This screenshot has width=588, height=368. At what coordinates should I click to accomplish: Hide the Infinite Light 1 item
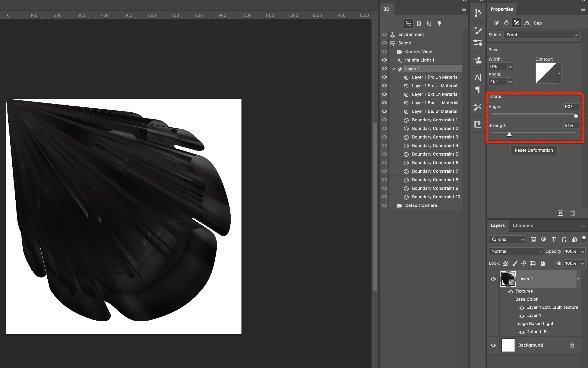pos(384,60)
